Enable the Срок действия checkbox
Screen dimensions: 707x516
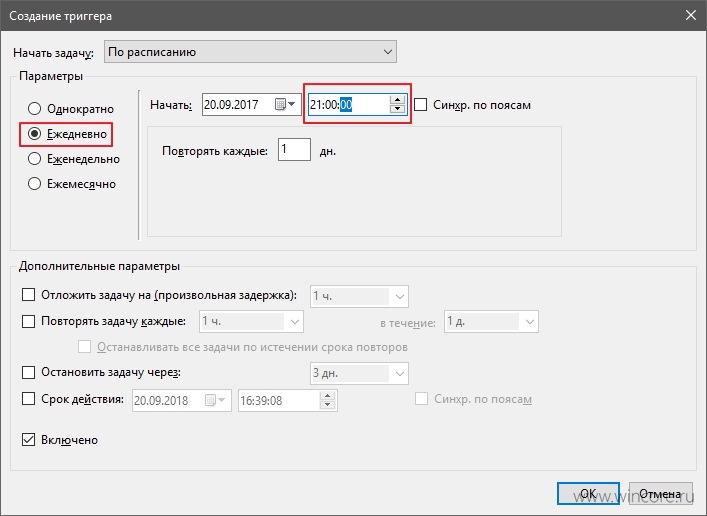28,399
